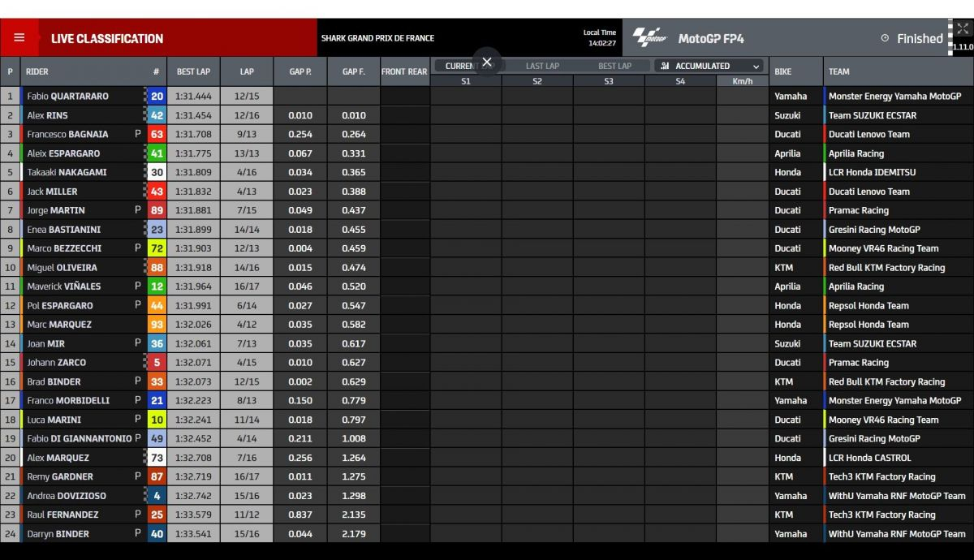Click the Shark Grand Prix de France event name

pyautogui.click(x=377, y=38)
